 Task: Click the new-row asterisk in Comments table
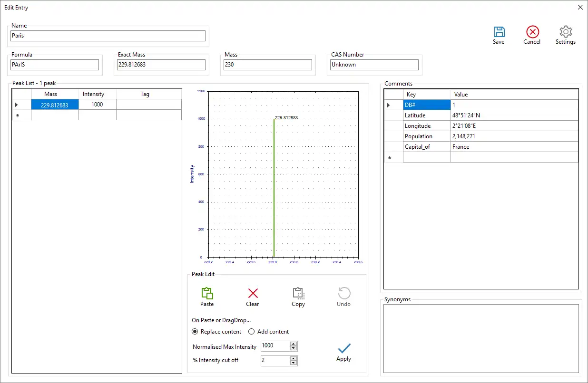coord(393,157)
